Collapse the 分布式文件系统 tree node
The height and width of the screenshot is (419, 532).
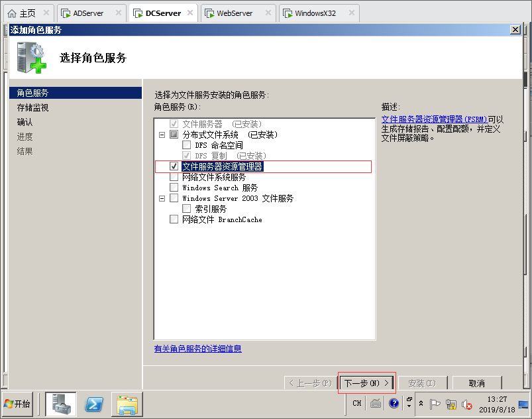[x=162, y=135]
